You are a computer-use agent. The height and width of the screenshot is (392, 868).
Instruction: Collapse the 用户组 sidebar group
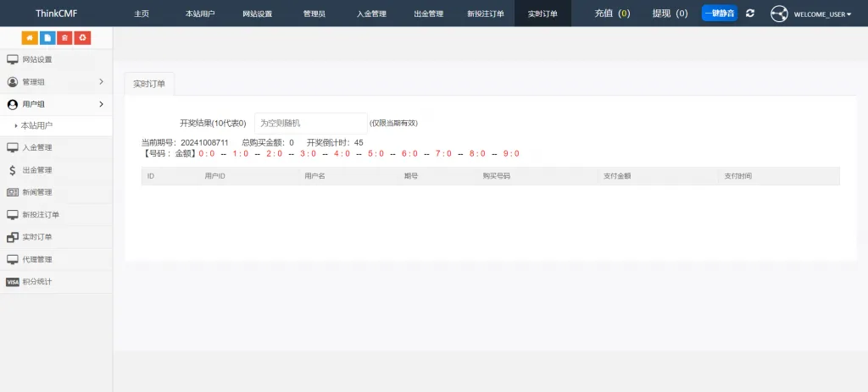coord(56,104)
